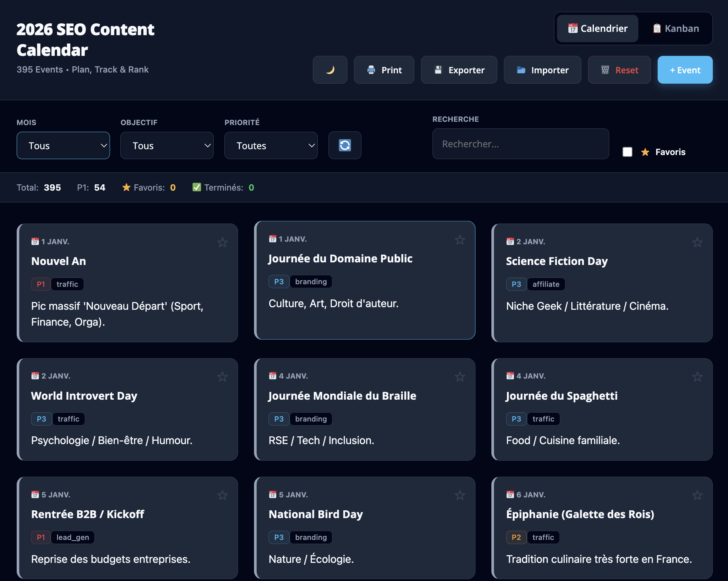Open the Objectif dropdown

pyautogui.click(x=167, y=145)
